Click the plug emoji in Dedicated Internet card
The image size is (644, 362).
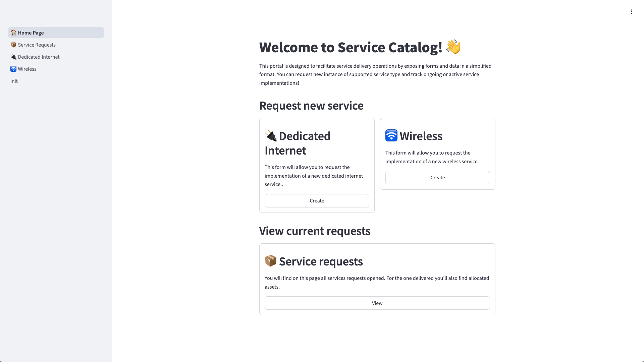click(271, 136)
